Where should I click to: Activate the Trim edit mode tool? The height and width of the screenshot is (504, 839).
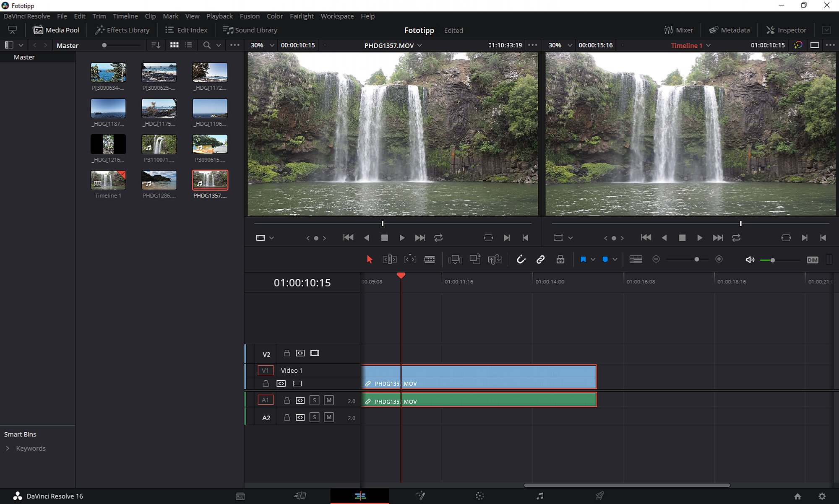click(389, 260)
